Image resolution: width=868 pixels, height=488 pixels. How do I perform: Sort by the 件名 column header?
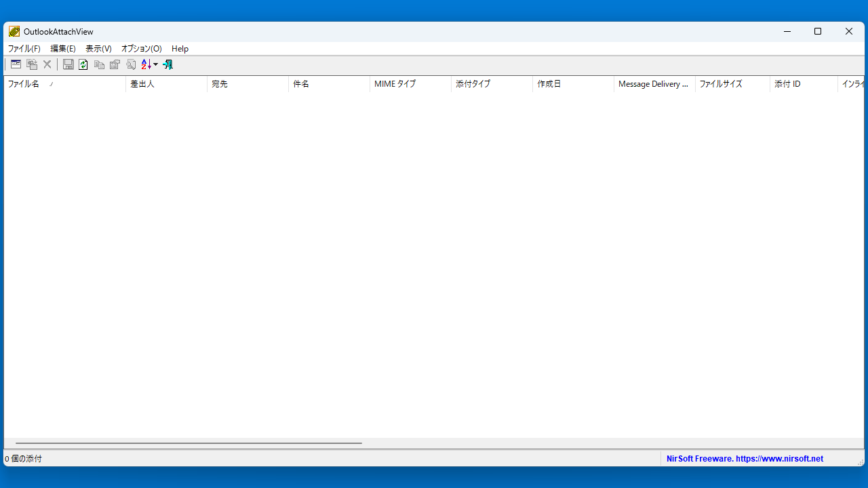click(330, 84)
